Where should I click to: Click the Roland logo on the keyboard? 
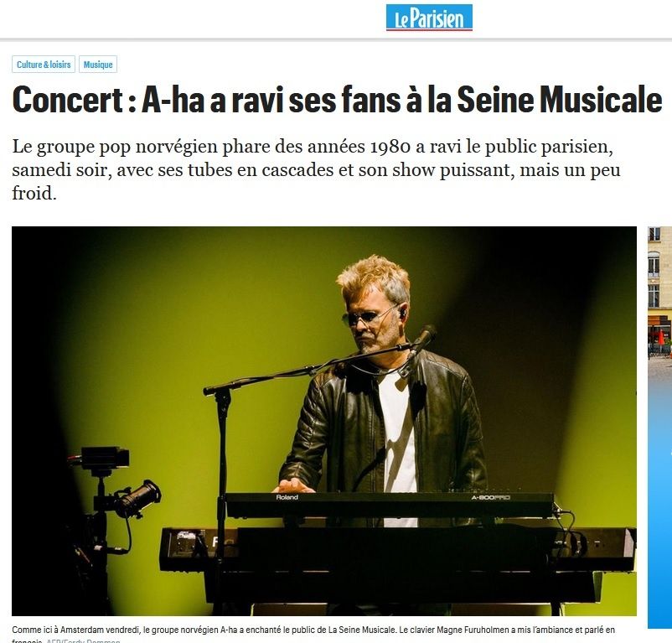287,497
